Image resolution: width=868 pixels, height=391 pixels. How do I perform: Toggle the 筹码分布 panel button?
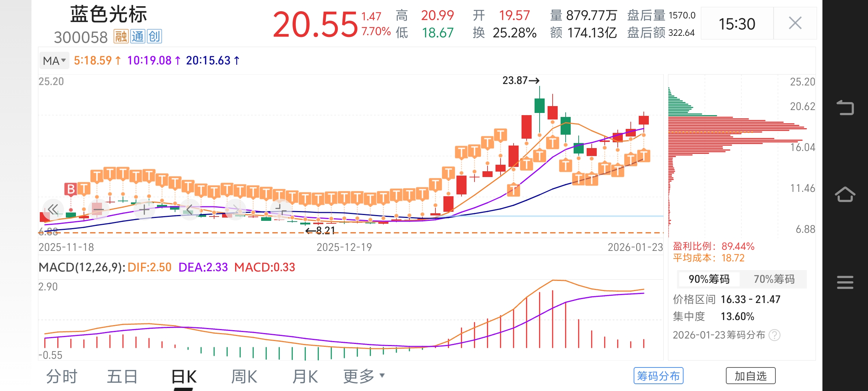(x=658, y=376)
